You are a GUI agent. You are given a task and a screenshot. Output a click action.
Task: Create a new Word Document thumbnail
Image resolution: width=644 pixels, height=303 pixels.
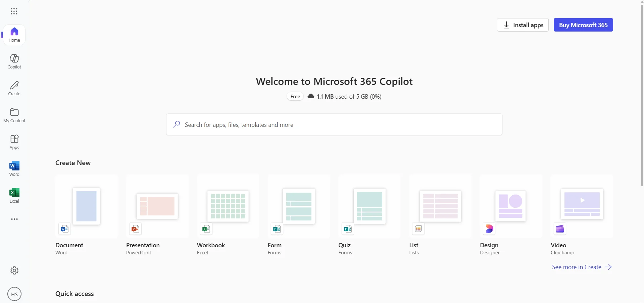point(87,206)
